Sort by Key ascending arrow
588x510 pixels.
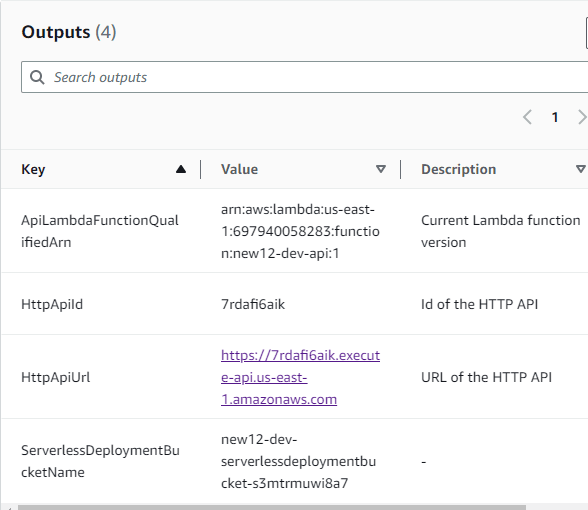click(181, 170)
